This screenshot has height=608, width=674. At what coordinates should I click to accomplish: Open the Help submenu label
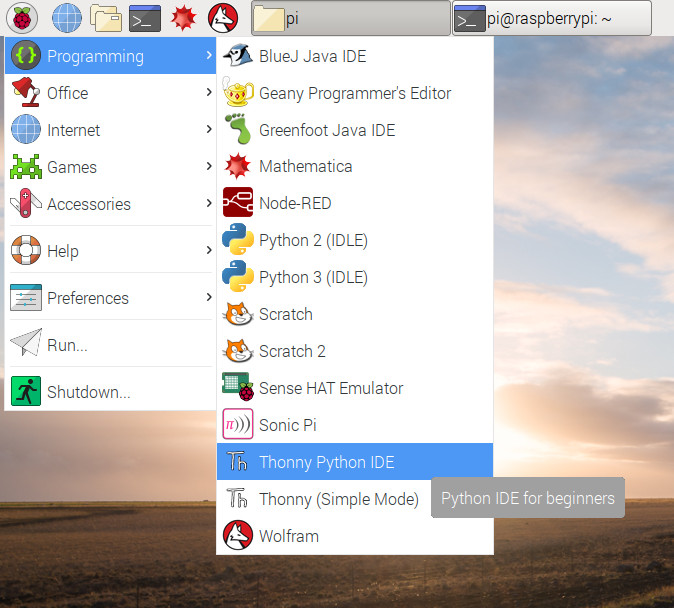(63, 251)
